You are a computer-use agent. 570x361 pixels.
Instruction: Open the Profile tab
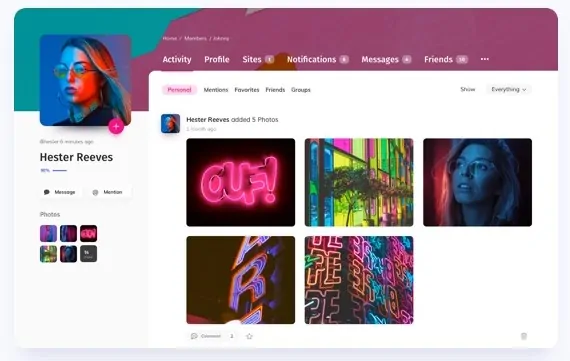click(217, 60)
